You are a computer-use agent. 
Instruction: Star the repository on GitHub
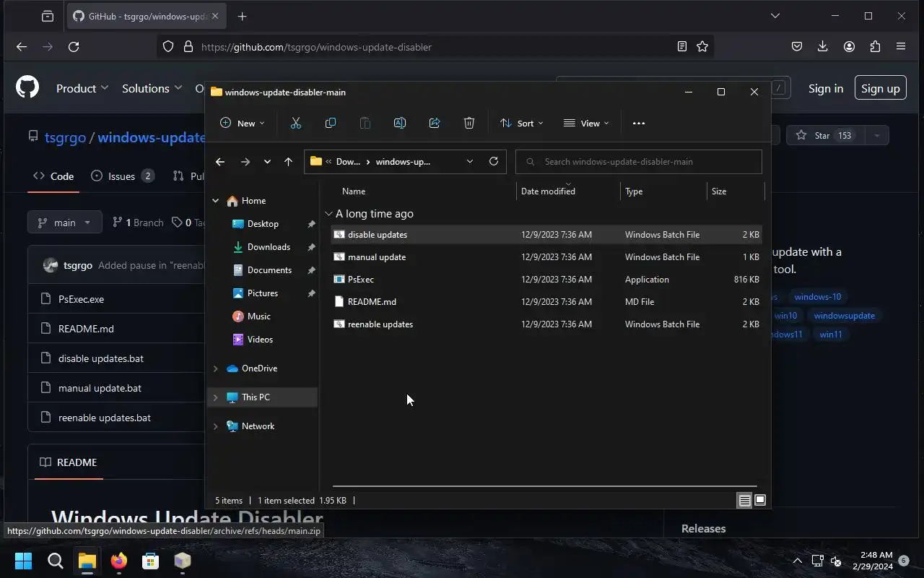point(826,135)
